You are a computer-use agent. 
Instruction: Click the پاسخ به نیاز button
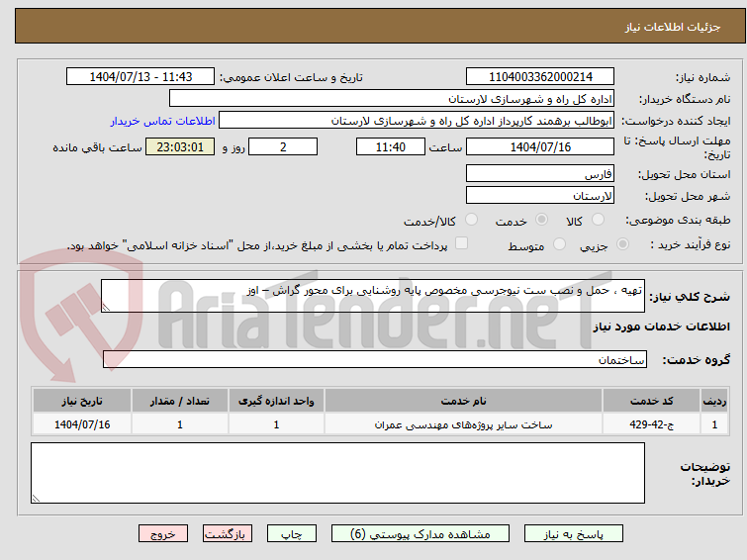[574, 534]
